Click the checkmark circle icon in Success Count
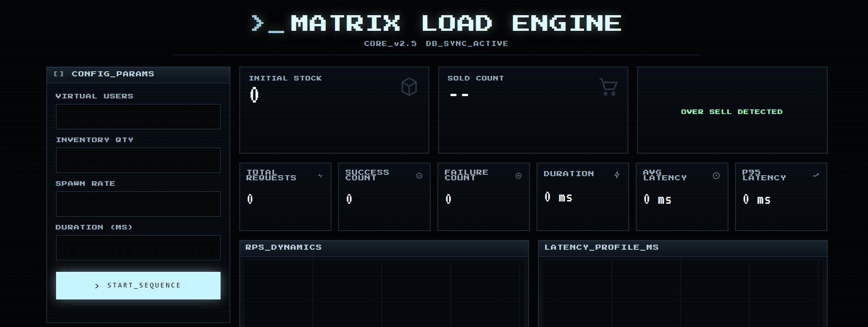This screenshot has height=327, width=868. click(x=419, y=176)
